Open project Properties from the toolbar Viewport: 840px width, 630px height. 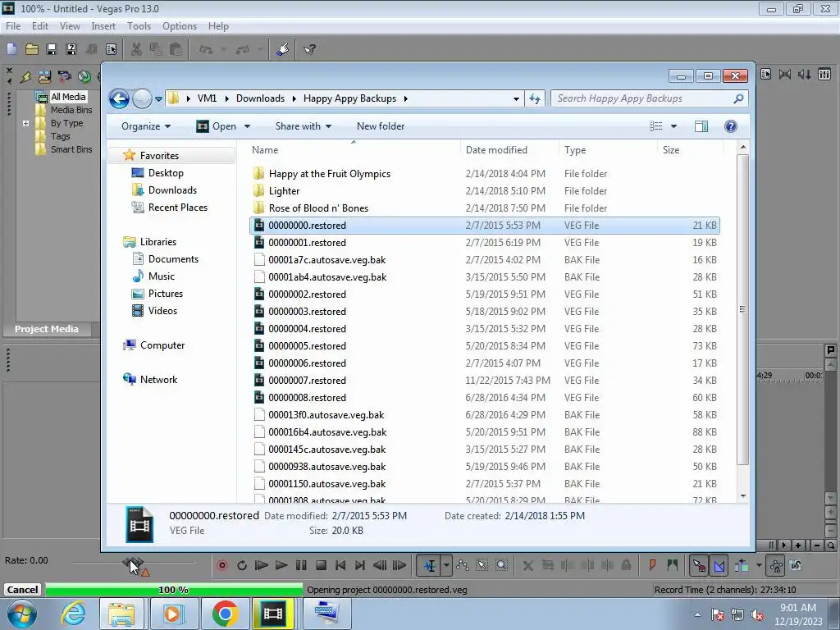coord(111,49)
